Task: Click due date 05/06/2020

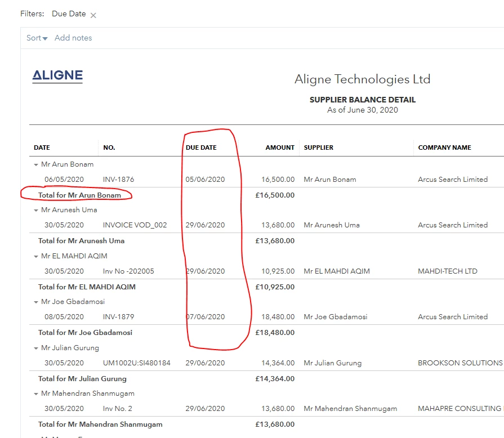Action: point(205,180)
